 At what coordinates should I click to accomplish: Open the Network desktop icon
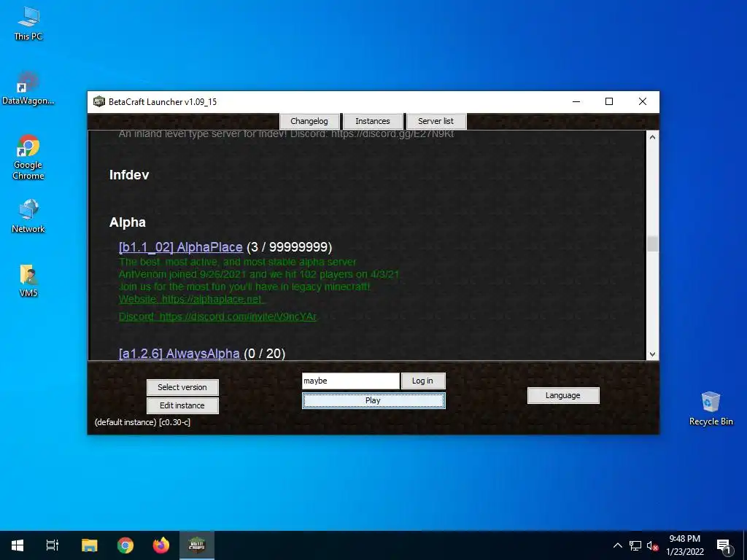pos(28,216)
